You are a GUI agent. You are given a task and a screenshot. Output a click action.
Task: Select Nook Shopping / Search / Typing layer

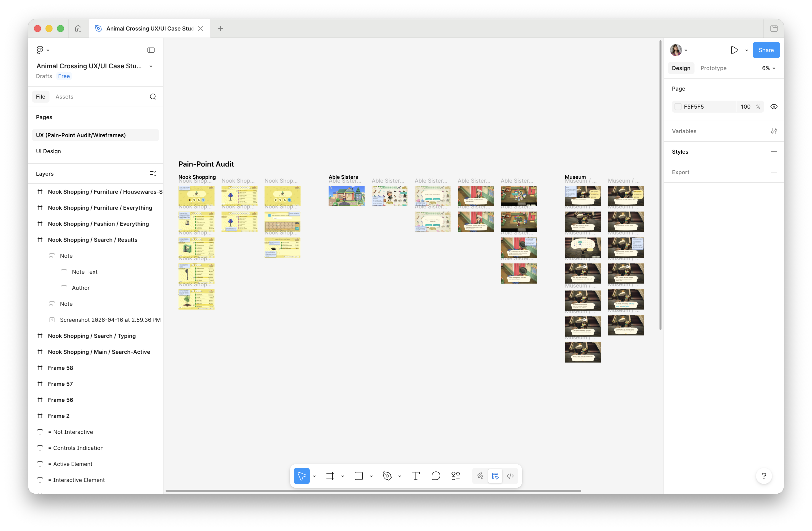tap(92, 336)
